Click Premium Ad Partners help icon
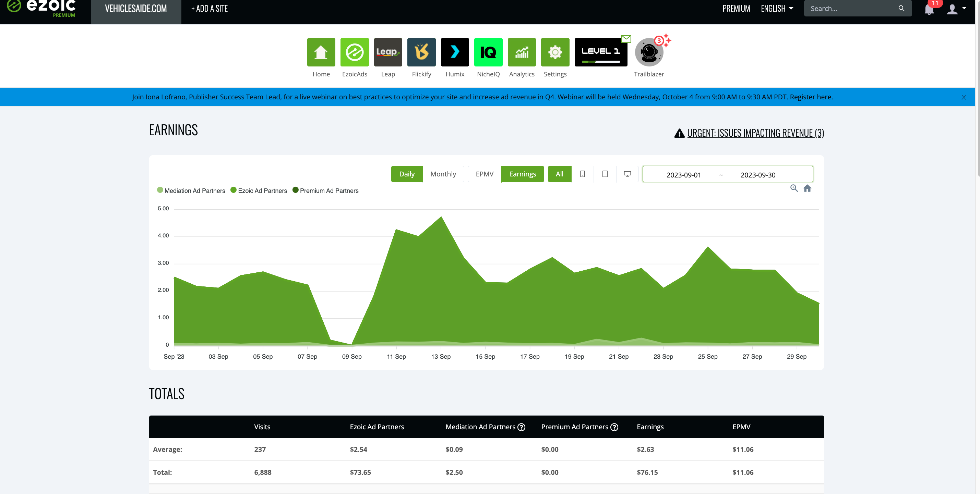The height and width of the screenshot is (494, 980). (x=614, y=427)
